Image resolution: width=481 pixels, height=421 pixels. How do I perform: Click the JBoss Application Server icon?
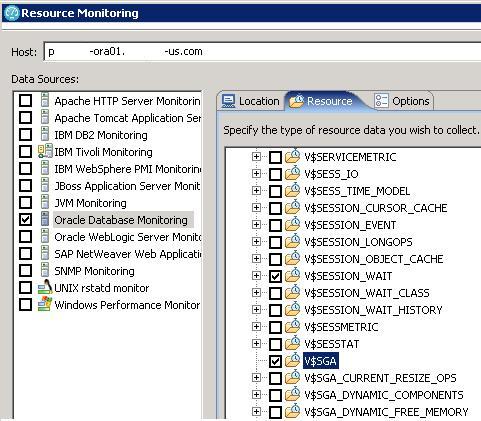click(x=45, y=185)
